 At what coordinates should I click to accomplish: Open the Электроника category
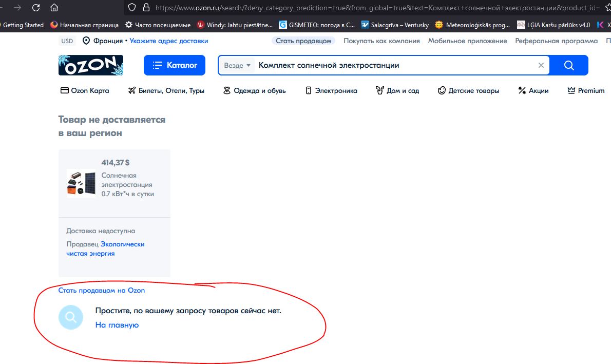coord(331,90)
